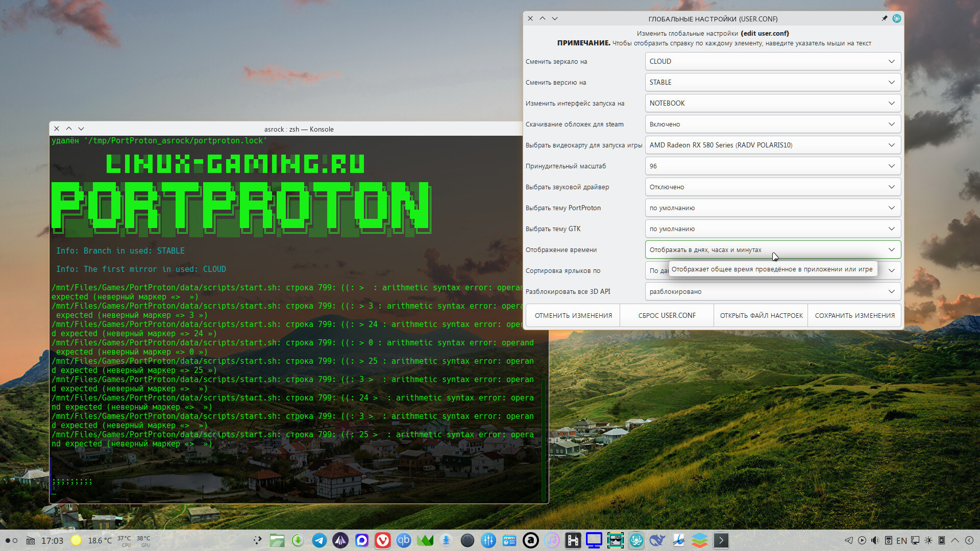This screenshot has height=551, width=980.
Task: Click the brightness tray icon
Action: coord(928,540)
